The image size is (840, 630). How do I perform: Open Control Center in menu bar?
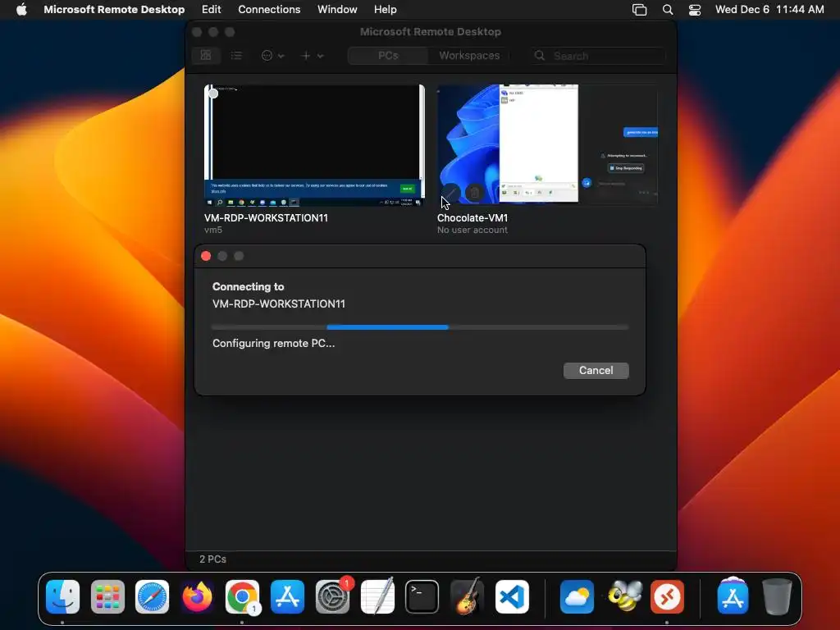pyautogui.click(x=695, y=10)
